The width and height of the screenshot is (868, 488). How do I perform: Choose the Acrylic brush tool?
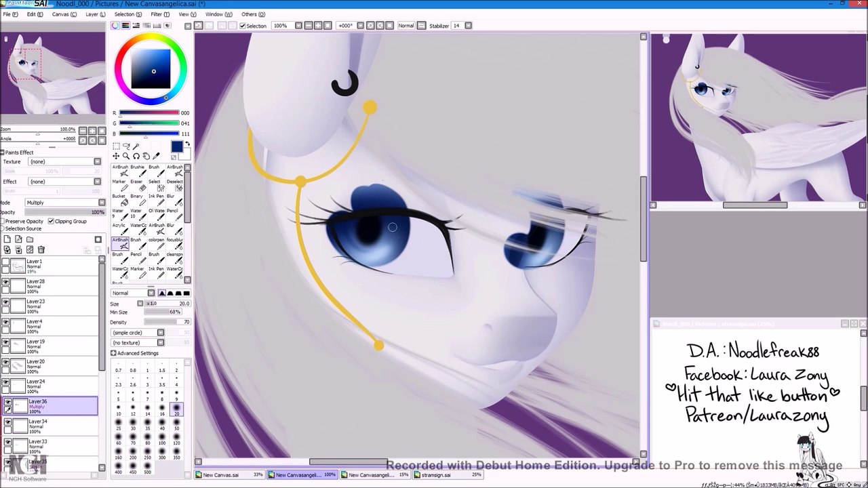coord(119,230)
